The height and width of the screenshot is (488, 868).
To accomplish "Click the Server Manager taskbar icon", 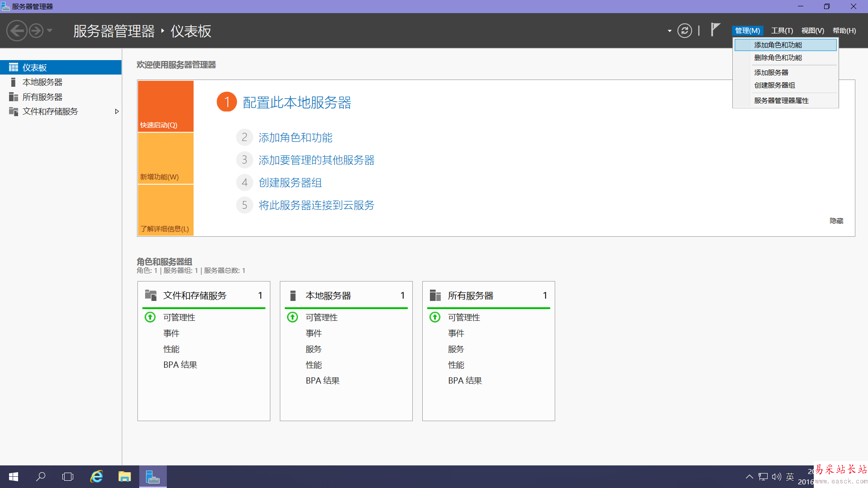I will pos(153,476).
